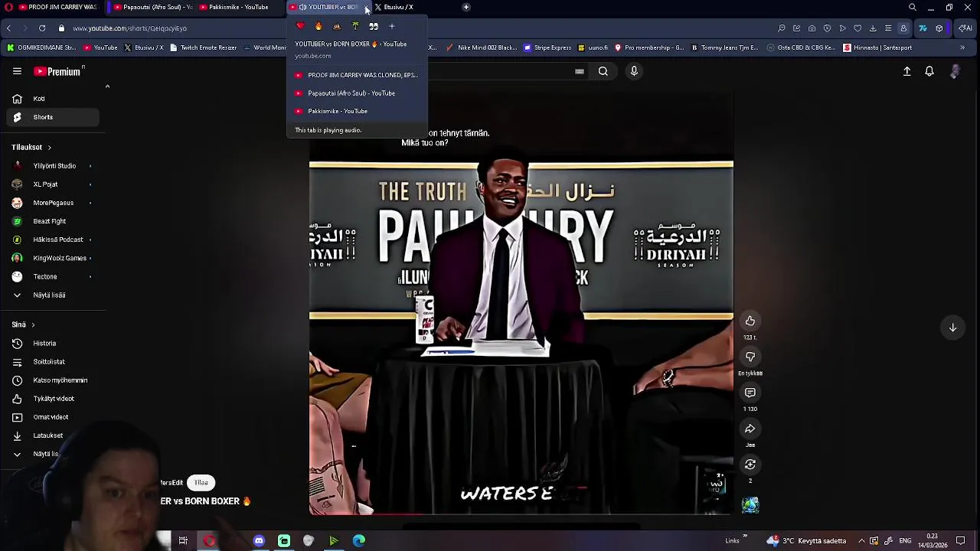
Task: Share the Short via Jaa icon
Action: tap(750, 429)
